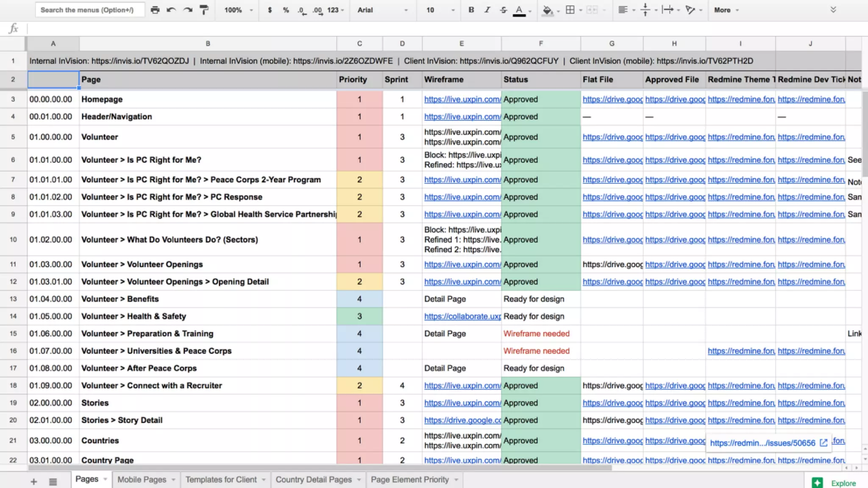The width and height of the screenshot is (868, 488).
Task: Format as currency with dollar icon
Action: pyautogui.click(x=270, y=10)
